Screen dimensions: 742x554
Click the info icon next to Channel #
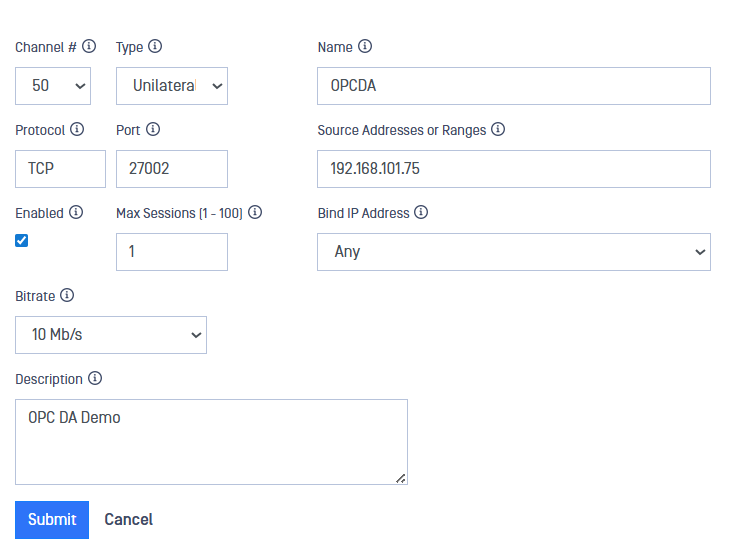[89, 46]
